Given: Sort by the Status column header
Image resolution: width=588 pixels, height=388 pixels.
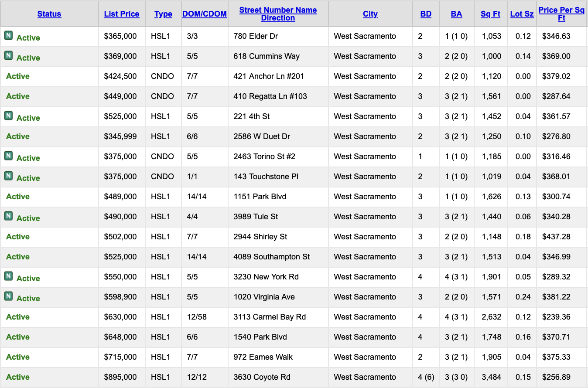Looking at the screenshot, I should pos(49,14).
